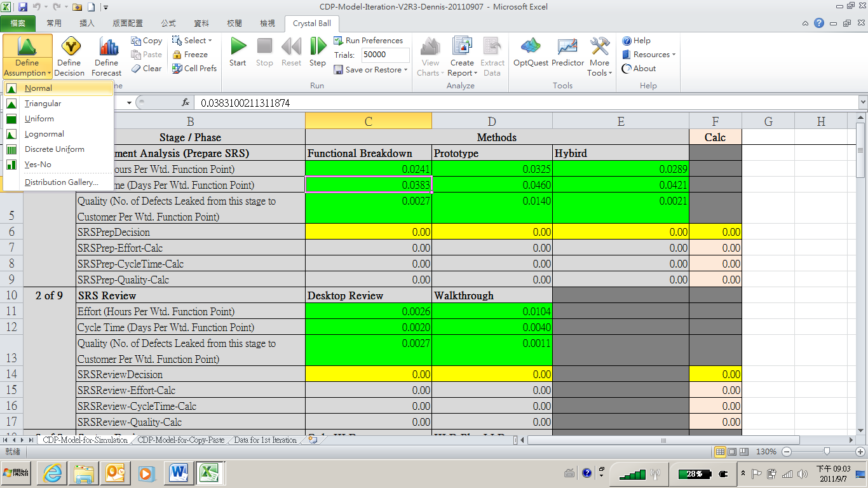Viewport: 868px width, 488px height.
Task: Open the 開始 Start button
Action: (17, 473)
